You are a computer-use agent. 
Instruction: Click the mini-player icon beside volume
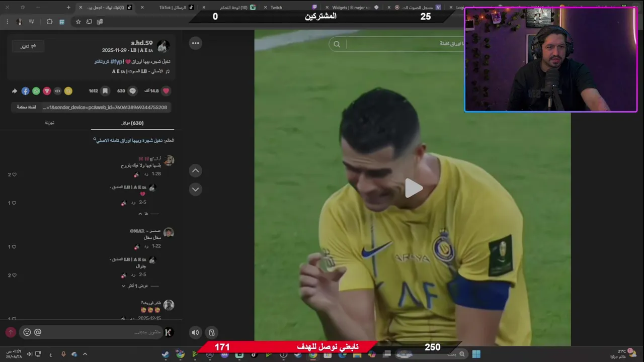[x=212, y=332]
